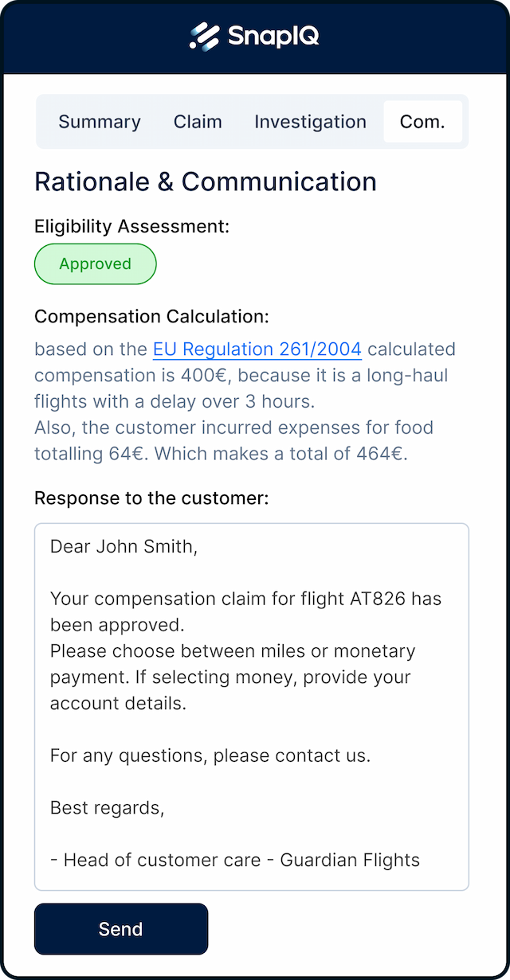
Task: Click the 'Best regards' line in message
Action: click(107, 807)
